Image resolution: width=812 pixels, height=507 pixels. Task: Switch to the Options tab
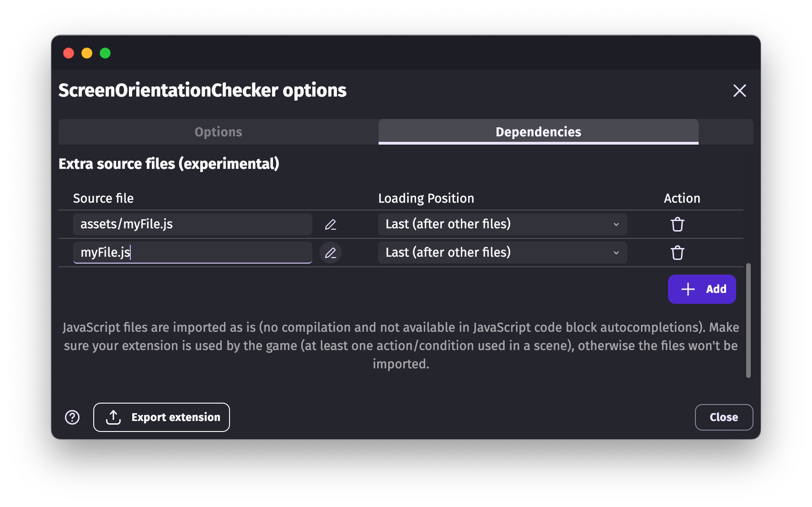(x=218, y=132)
